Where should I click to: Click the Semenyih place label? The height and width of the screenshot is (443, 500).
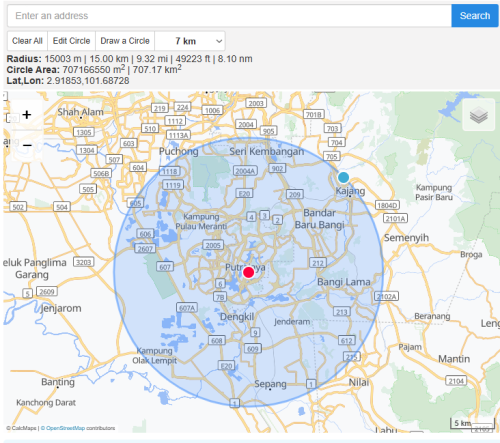(406, 238)
